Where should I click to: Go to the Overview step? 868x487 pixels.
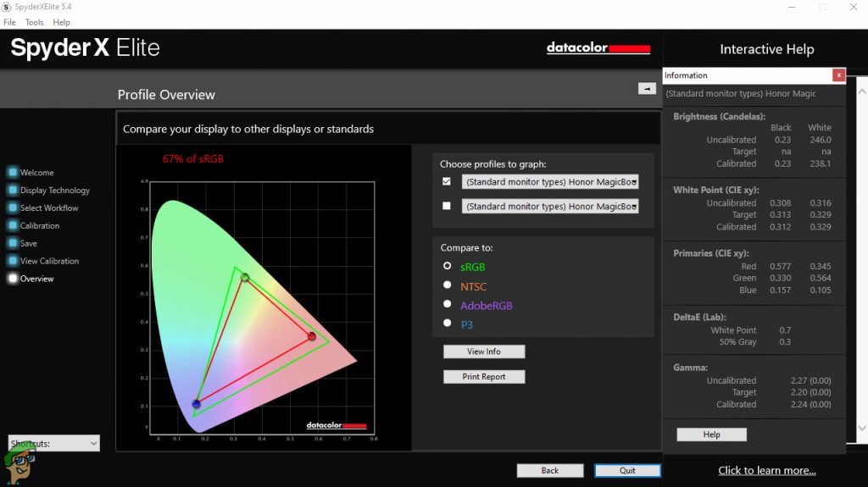pos(37,279)
